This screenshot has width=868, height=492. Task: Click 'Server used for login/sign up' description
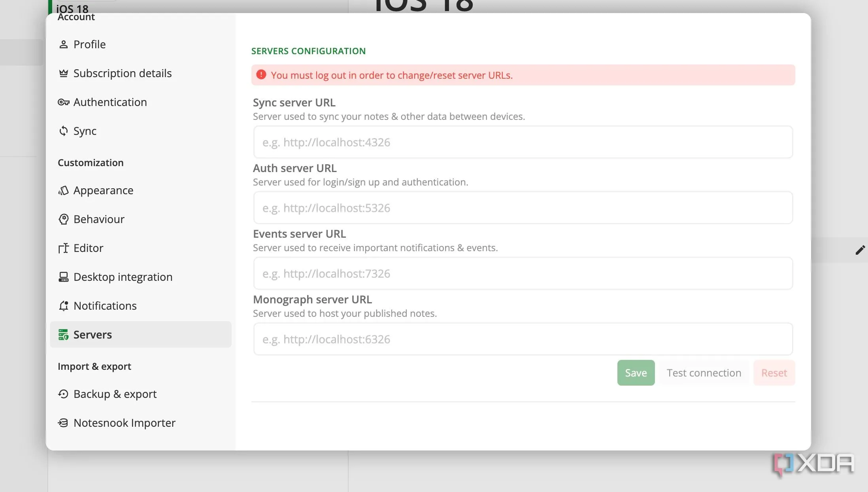coord(360,182)
